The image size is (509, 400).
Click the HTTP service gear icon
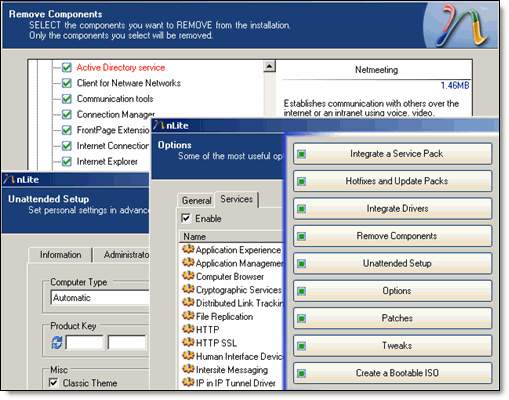coord(188,329)
